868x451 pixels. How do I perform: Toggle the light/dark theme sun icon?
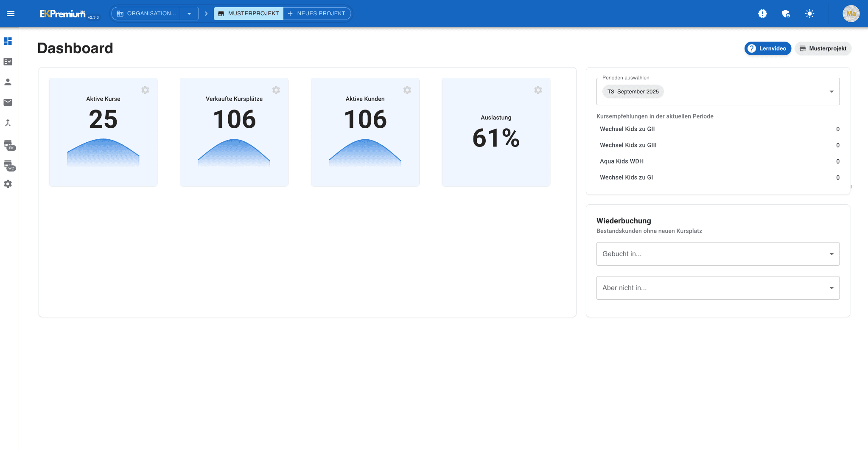[809, 14]
